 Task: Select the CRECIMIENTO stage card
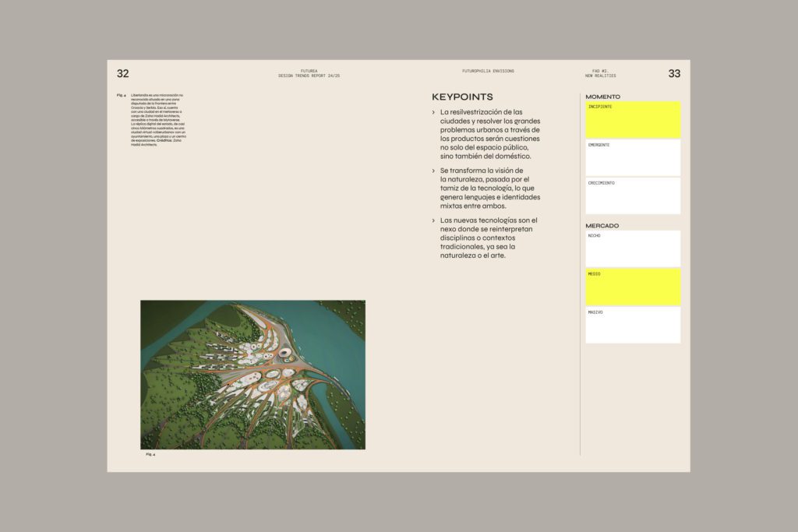point(632,196)
